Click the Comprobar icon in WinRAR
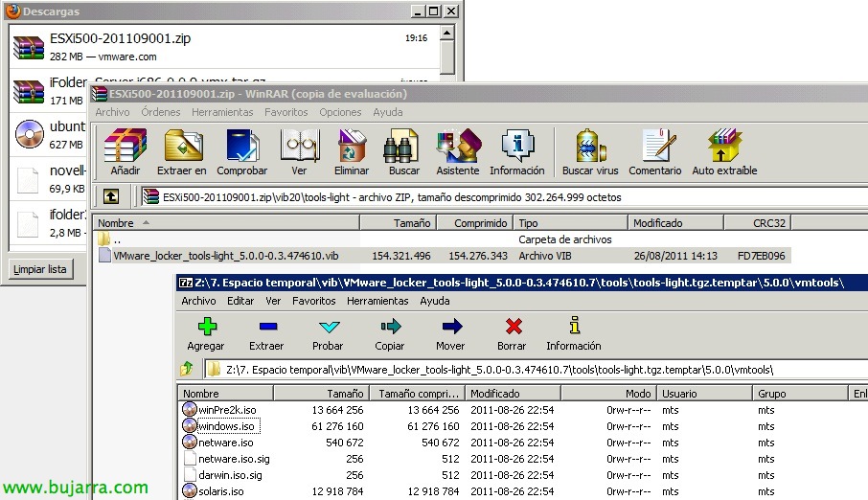This screenshot has height=500, width=868. [x=242, y=147]
